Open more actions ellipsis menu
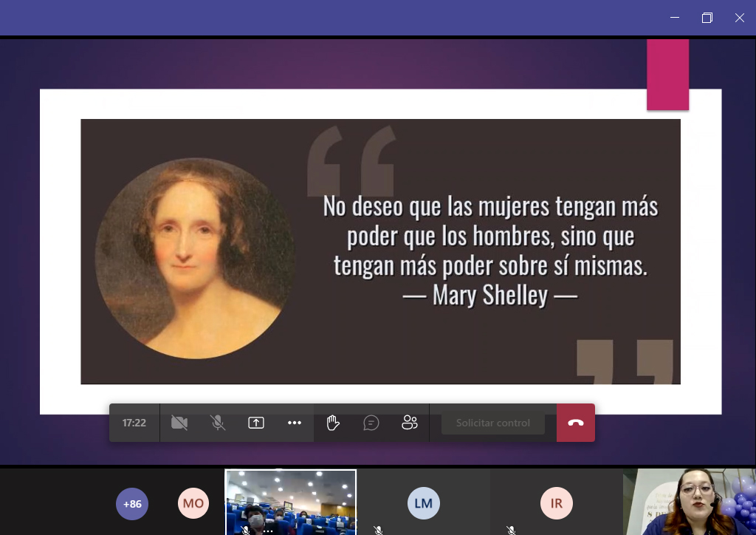The height and width of the screenshot is (535, 756). click(x=295, y=423)
